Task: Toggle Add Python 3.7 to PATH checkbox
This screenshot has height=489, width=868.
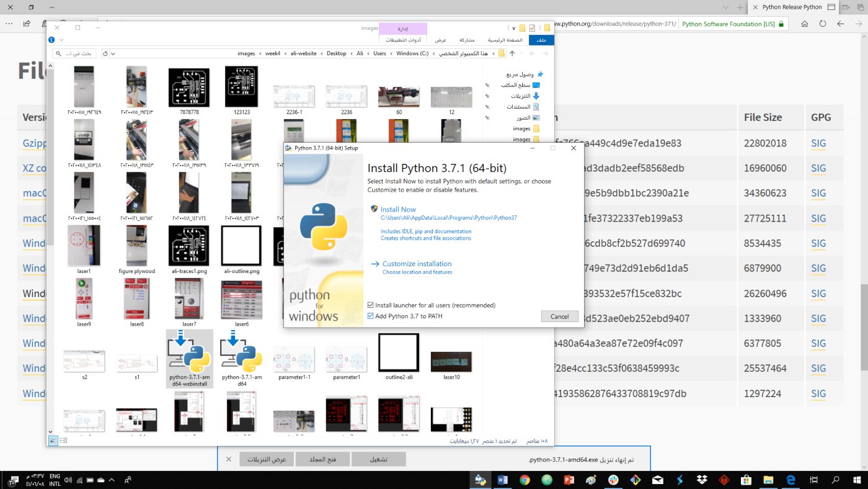Action: pyautogui.click(x=371, y=316)
